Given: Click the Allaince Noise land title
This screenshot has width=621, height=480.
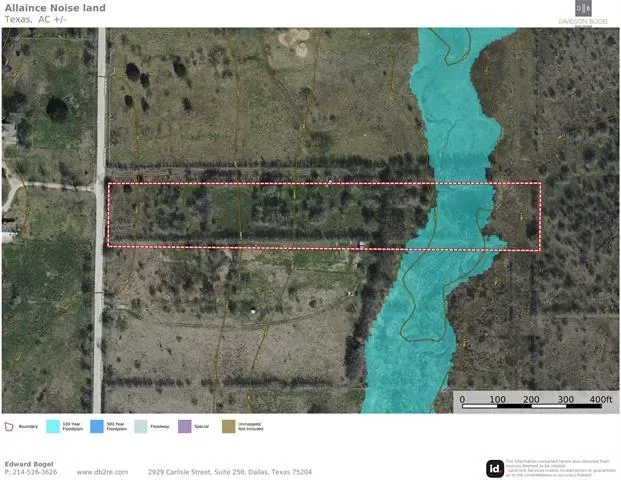Looking at the screenshot, I should [54, 7].
